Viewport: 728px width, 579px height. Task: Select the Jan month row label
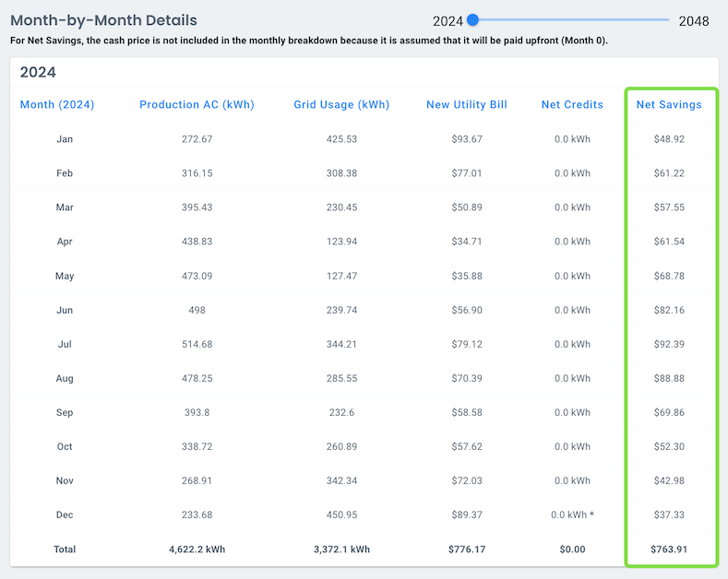(x=65, y=139)
